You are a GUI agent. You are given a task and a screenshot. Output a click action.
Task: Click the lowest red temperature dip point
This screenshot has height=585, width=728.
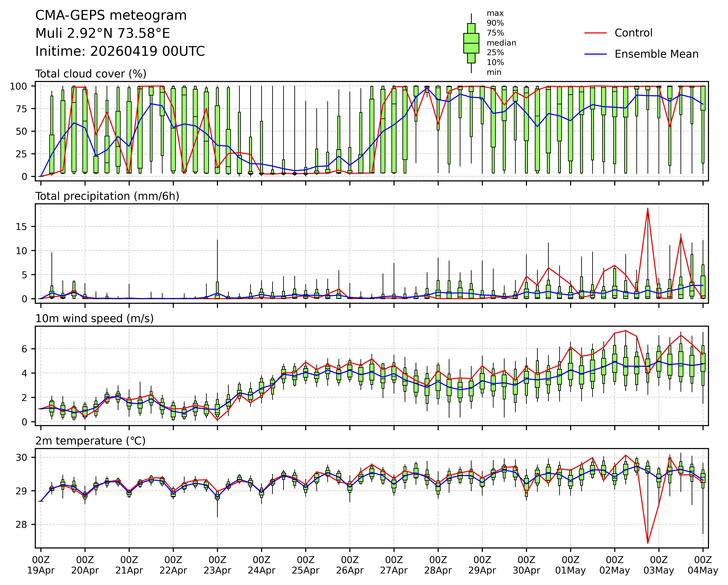click(647, 543)
